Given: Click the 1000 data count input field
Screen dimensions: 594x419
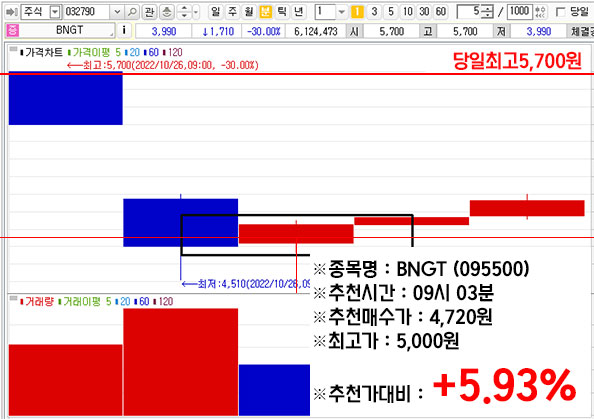Looking at the screenshot, I should 519,12.
